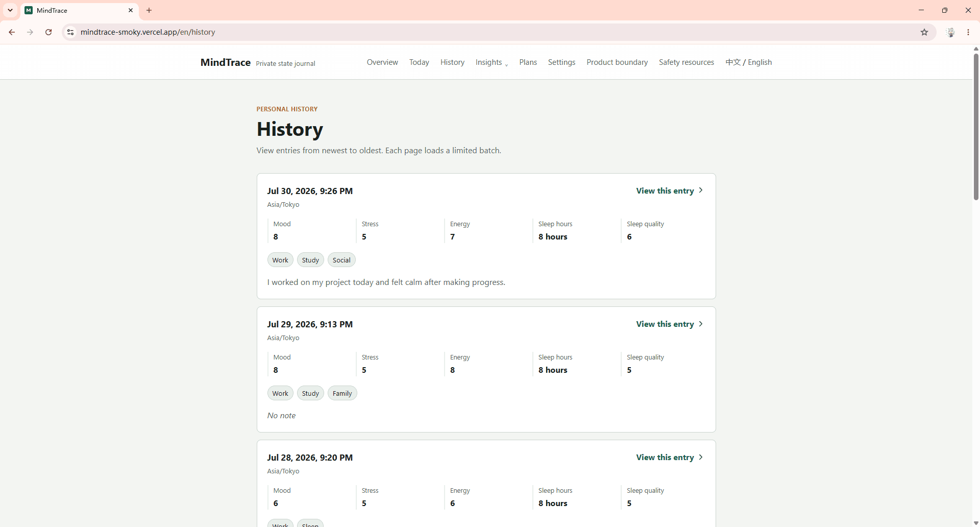Open Chrome's three-dot menu
Viewport: 980px width, 527px height.
click(968, 32)
